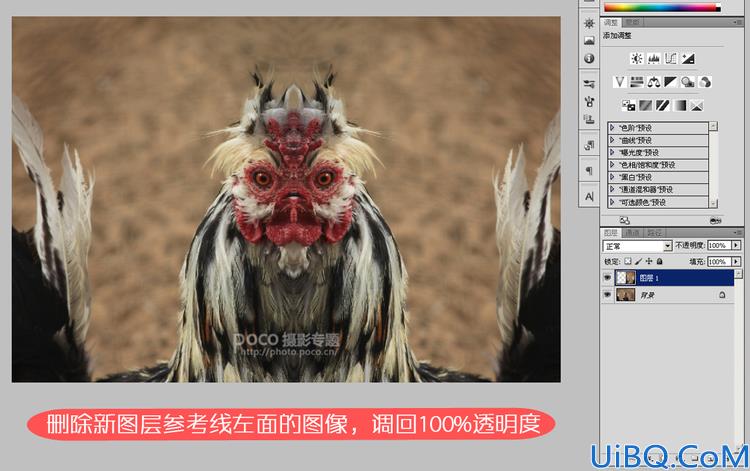750x471 pixels.
Task: Switch to the 路径 tab
Action: point(654,233)
